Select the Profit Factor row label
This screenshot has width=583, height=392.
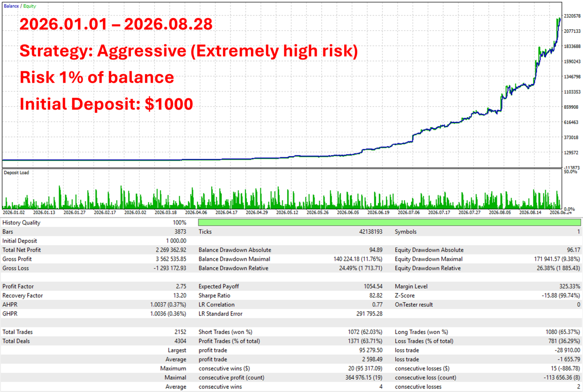click(x=18, y=287)
